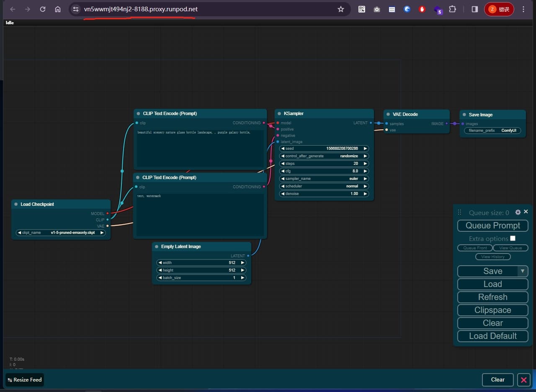Open the sampler_name euler combo
536x392 pixels.
[324, 179]
